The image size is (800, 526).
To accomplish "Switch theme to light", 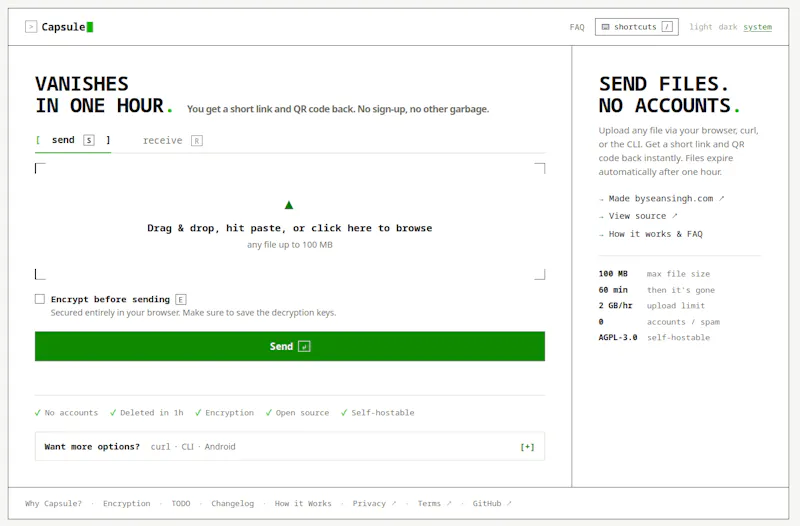I will 701,27.
